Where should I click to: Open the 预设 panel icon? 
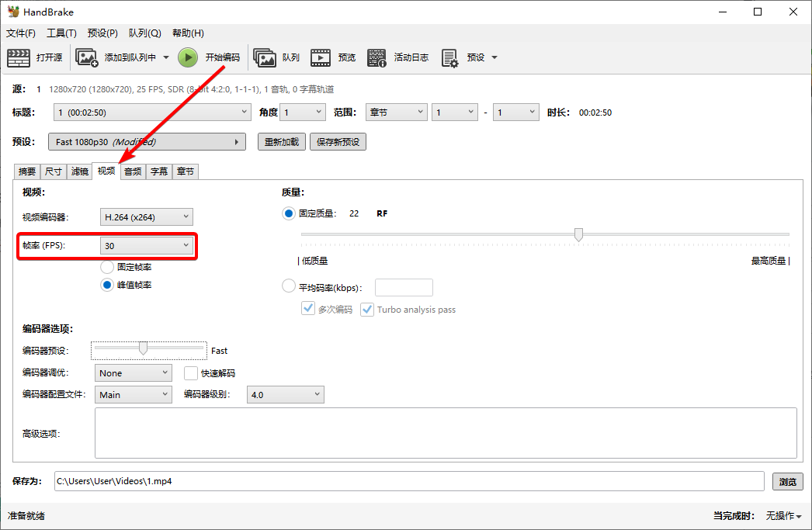[x=449, y=57]
